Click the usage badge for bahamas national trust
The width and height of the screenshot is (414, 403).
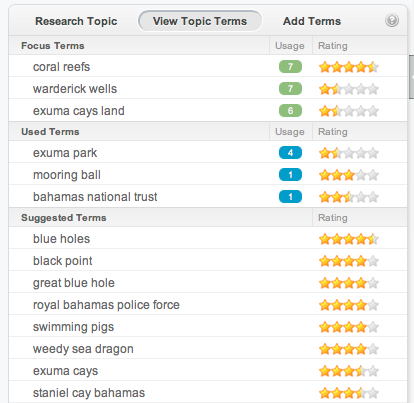pos(290,197)
